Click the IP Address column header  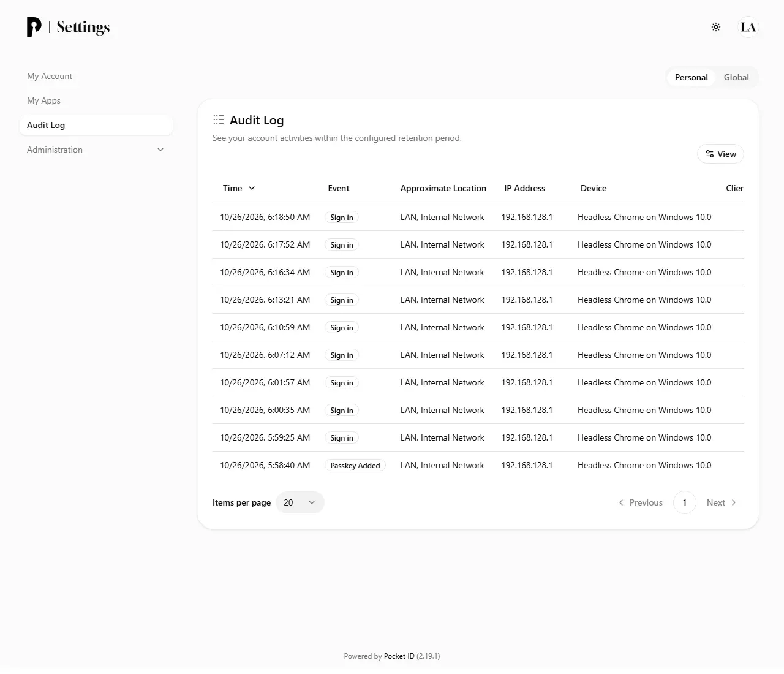524,188
